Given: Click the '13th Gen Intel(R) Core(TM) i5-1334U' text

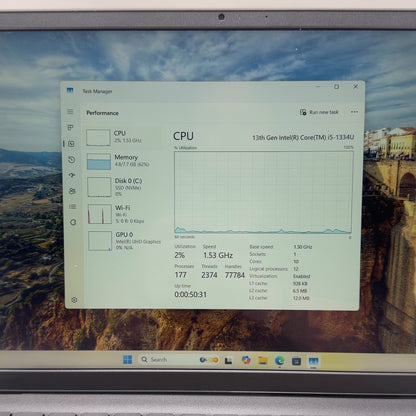Looking at the screenshot, I should click(x=303, y=137).
